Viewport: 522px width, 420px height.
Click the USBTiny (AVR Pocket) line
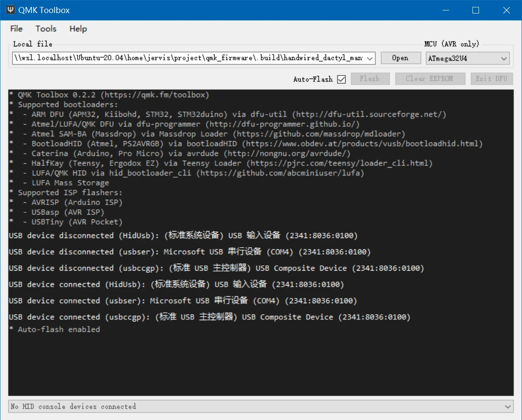[x=66, y=222]
